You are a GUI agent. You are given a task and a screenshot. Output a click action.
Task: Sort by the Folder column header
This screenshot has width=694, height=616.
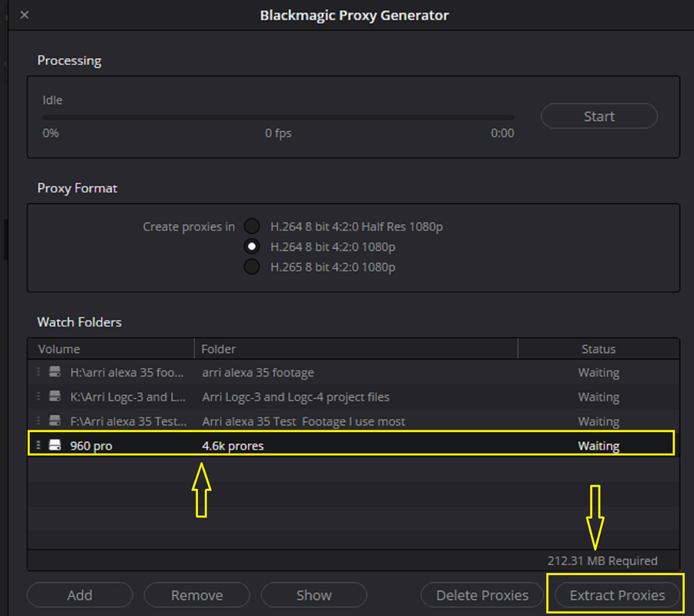(x=356, y=349)
